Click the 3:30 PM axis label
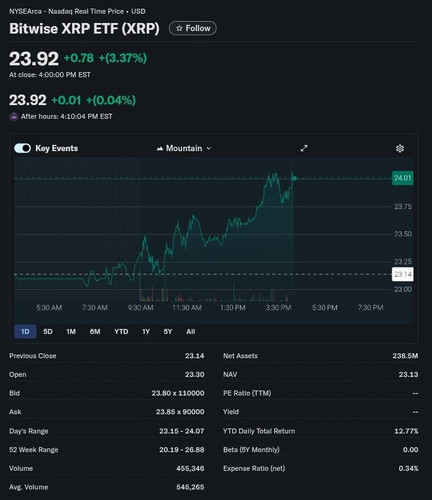Image resolution: width=432 pixels, height=500 pixels. click(278, 308)
